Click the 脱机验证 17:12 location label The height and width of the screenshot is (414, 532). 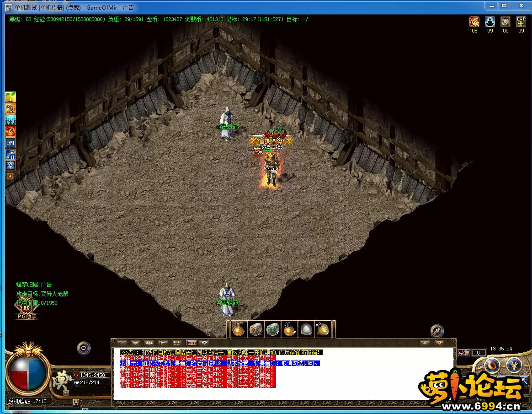tap(27, 402)
